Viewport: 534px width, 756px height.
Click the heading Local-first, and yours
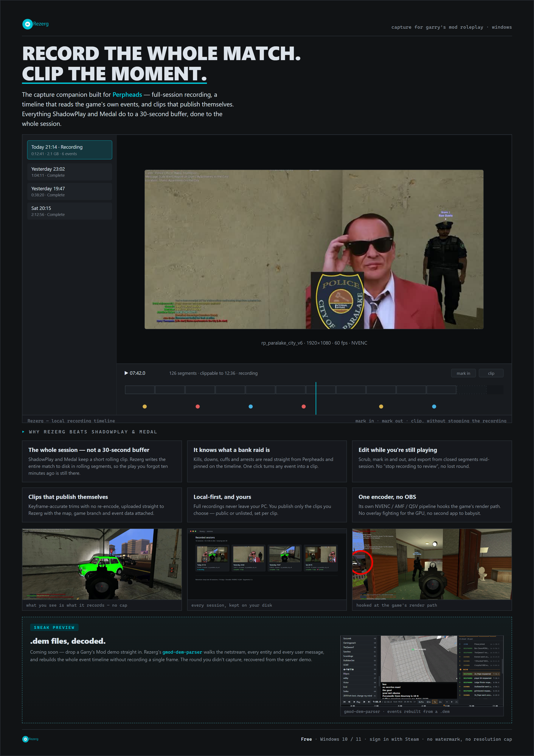pyautogui.click(x=222, y=497)
